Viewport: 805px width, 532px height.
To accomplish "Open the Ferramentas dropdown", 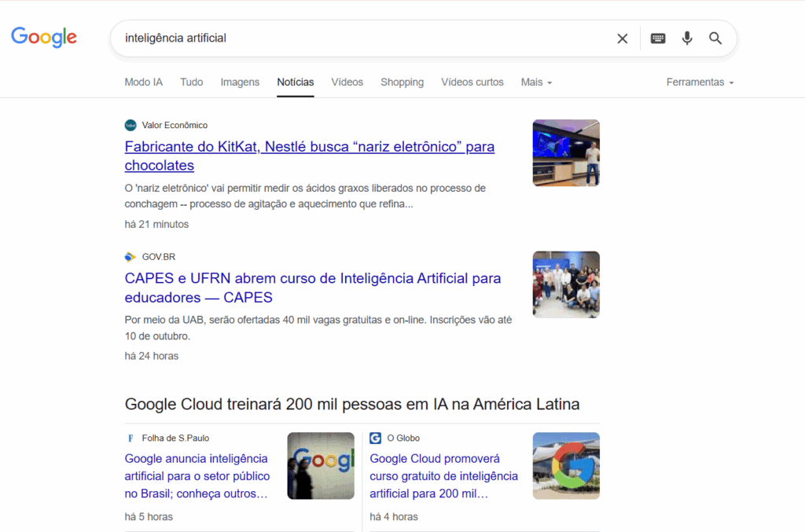I will click(700, 83).
